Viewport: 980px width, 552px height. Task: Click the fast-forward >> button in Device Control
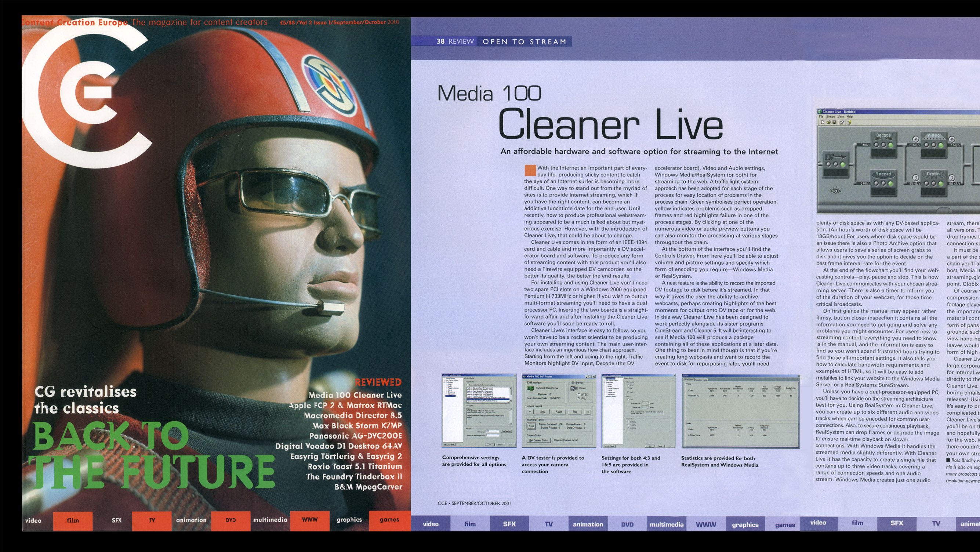(x=588, y=412)
